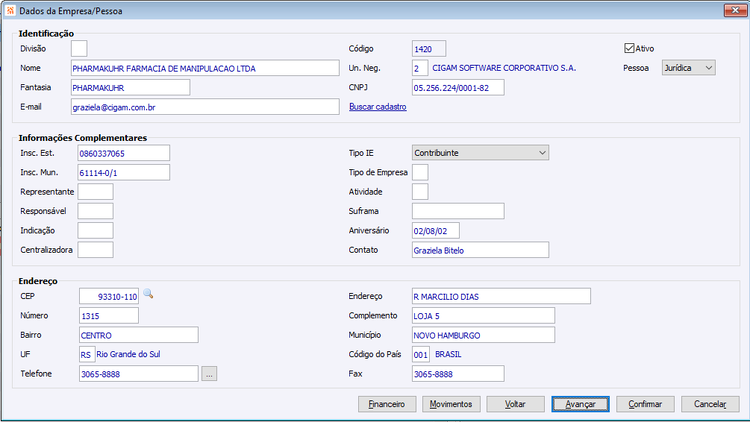Click the E-mail input field

[x=205, y=107]
